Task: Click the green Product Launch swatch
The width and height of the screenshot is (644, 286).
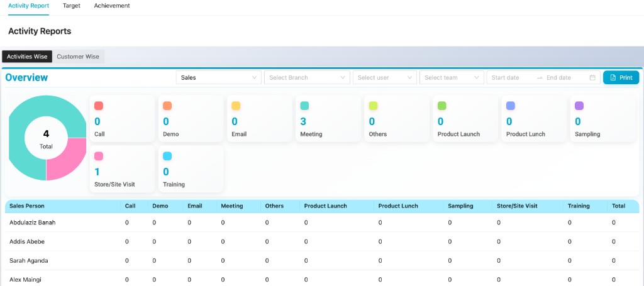Action: tap(441, 106)
